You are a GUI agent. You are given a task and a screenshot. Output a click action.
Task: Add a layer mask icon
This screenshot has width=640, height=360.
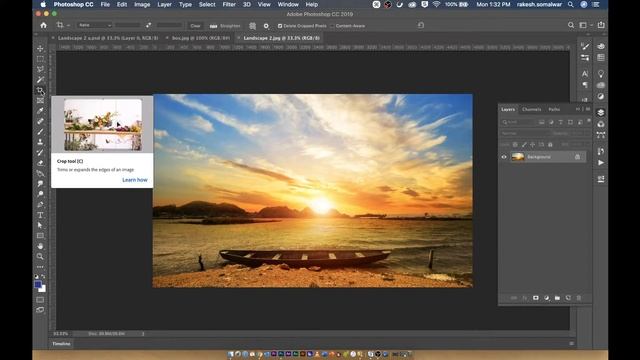point(536,298)
